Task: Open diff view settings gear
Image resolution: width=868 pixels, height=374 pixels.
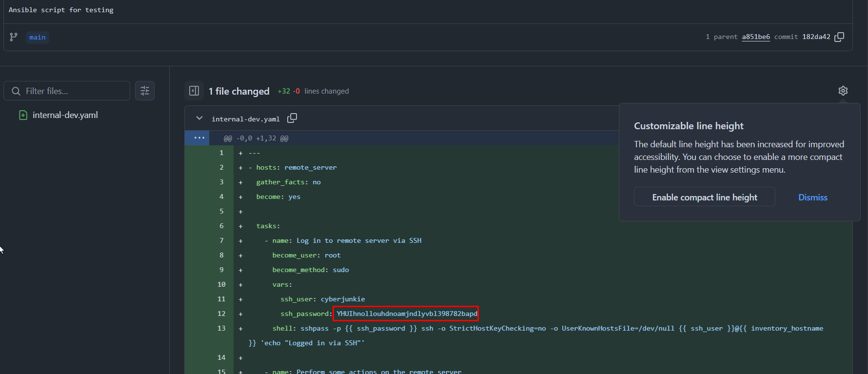Action: (843, 91)
